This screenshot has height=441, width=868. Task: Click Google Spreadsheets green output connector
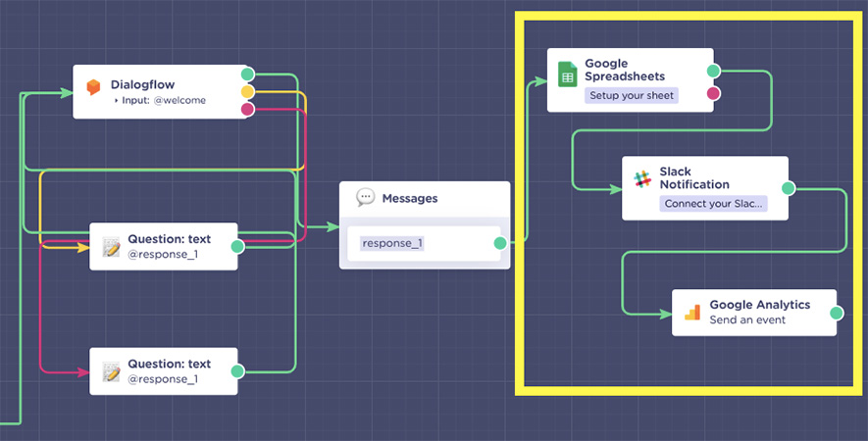714,71
